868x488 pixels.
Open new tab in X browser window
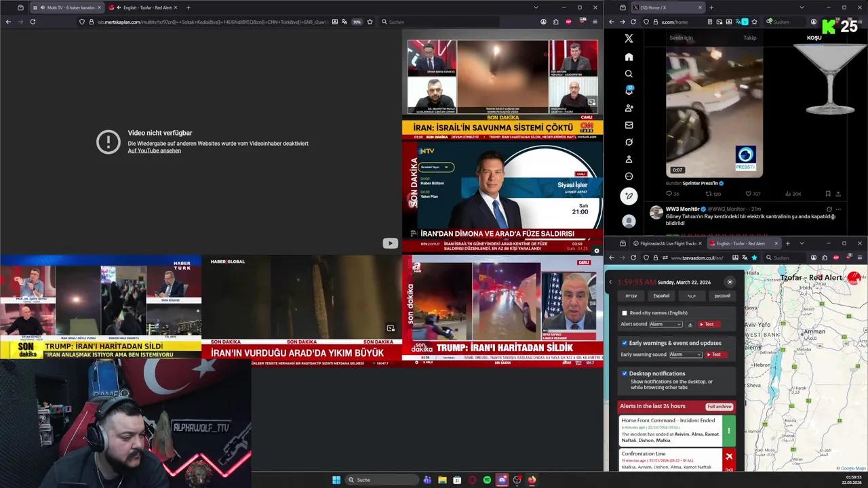pyautogui.click(x=711, y=7)
